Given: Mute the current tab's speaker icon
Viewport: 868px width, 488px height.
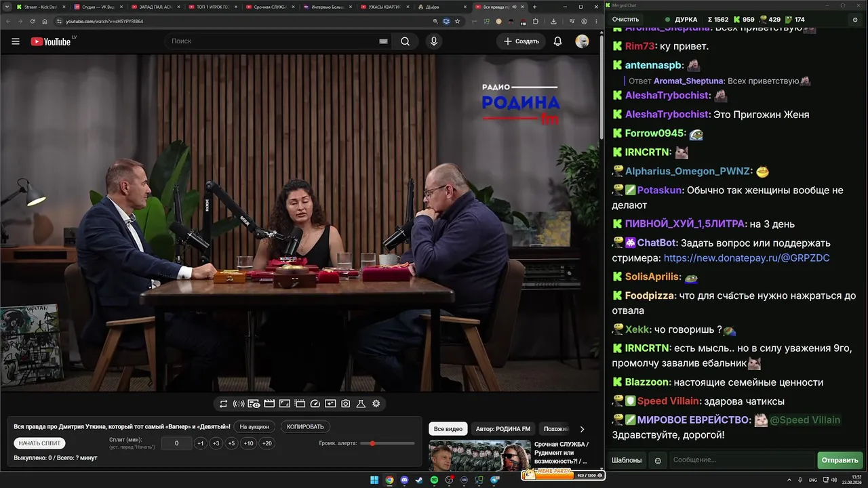Looking at the screenshot, I should (515, 7).
